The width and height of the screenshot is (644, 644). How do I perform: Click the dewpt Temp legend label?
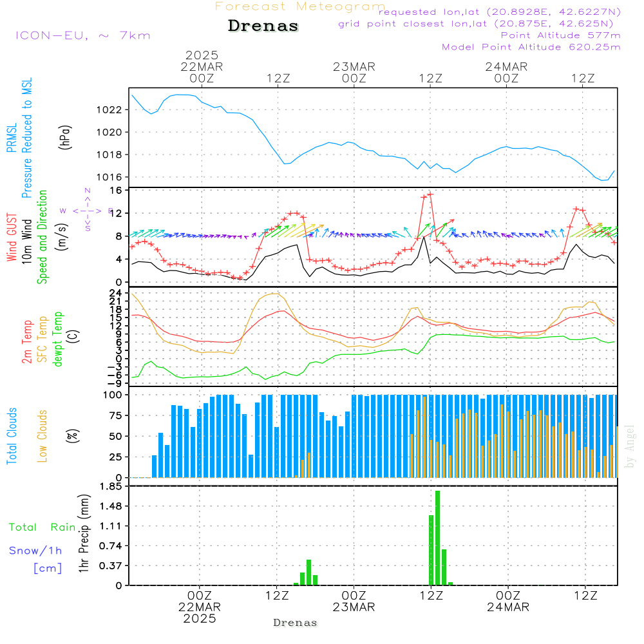[x=57, y=339]
